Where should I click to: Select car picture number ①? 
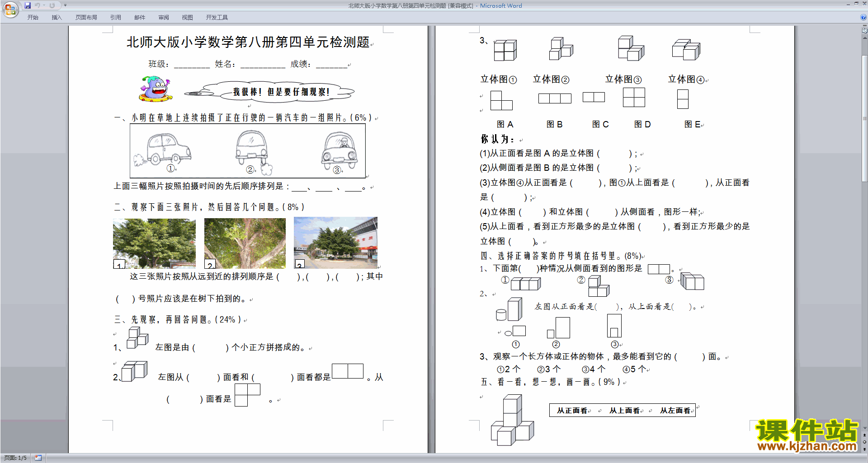[162, 150]
